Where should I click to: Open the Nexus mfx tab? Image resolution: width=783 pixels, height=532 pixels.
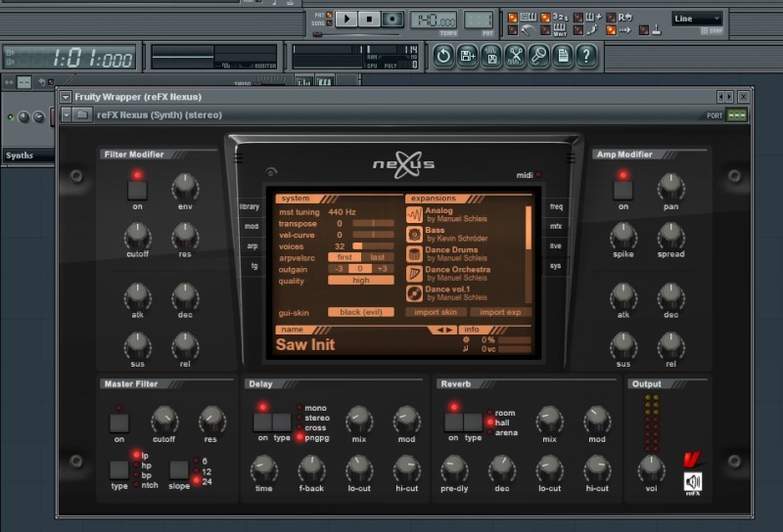(556, 227)
